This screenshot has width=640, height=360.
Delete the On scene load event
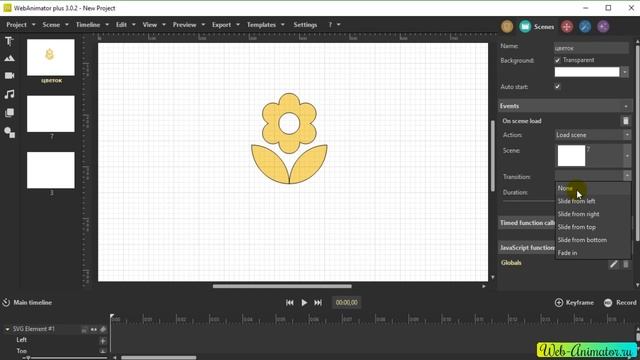pos(625,121)
